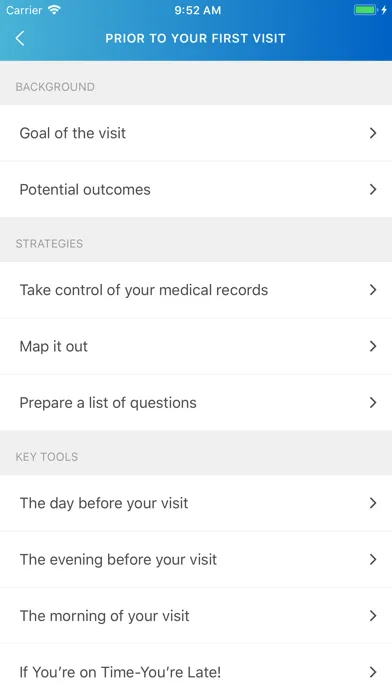Open If You're on Time-You're Late!
Image resolution: width=392 pixels, height=696 pixels.
(196, 670)
